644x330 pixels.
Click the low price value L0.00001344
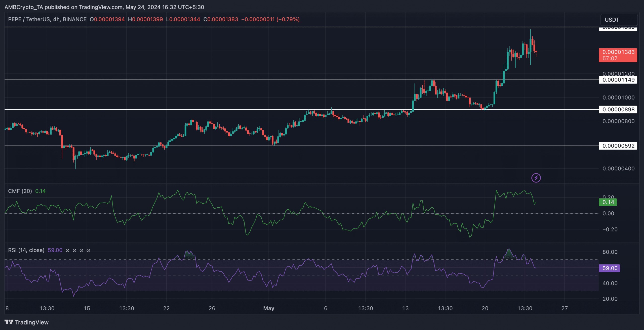[183, 19]
